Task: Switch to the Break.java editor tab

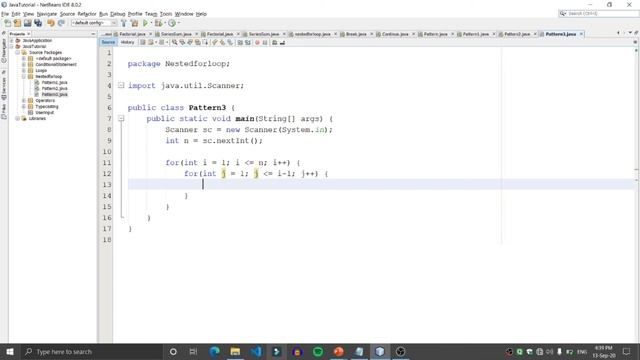Action: 356,34
